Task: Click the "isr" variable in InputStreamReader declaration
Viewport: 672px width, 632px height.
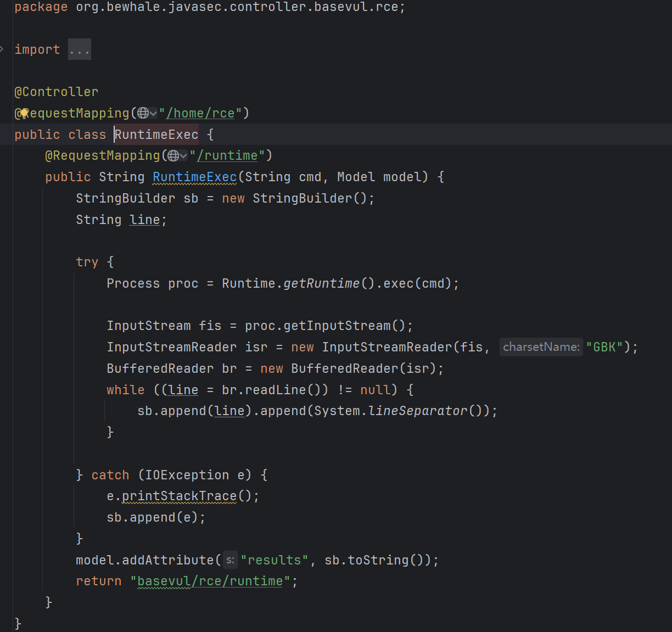Action: coord(256,347)
